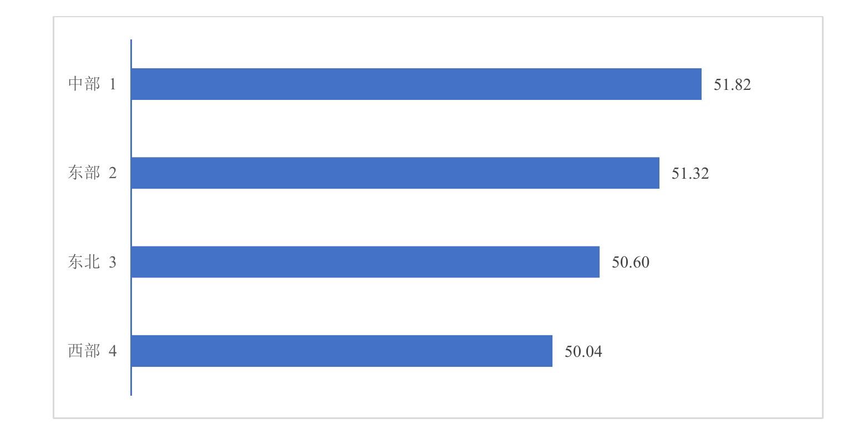Click the 50.04 data label
Image resolution: width=868 pixels, height=434 pixels.
[x=583, y=351]
